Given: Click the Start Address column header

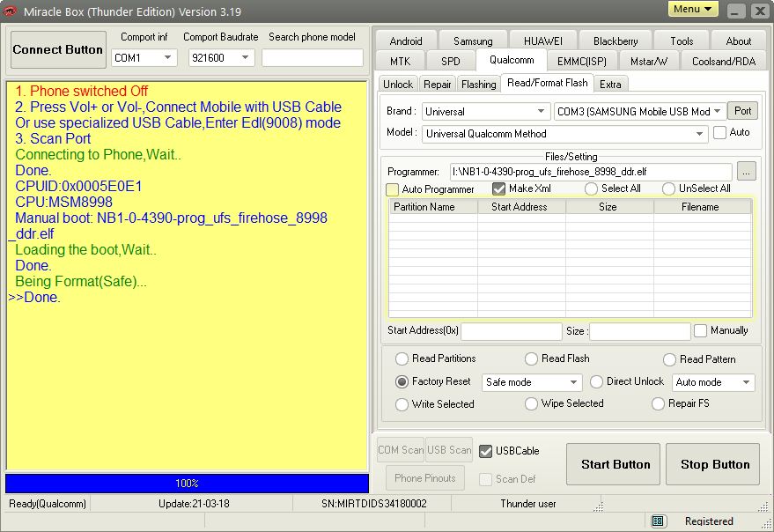Looking at the screenshot, I should [x=522, y=207].
